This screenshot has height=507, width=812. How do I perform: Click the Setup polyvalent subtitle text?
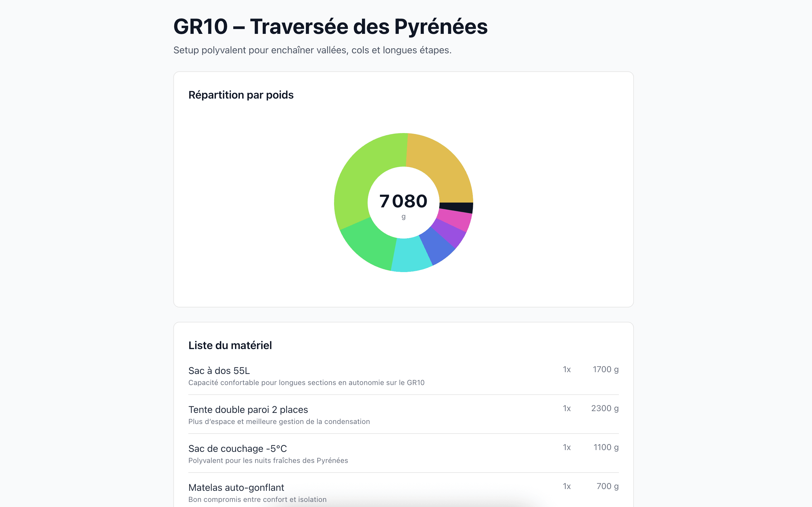(x=312, y=50)
